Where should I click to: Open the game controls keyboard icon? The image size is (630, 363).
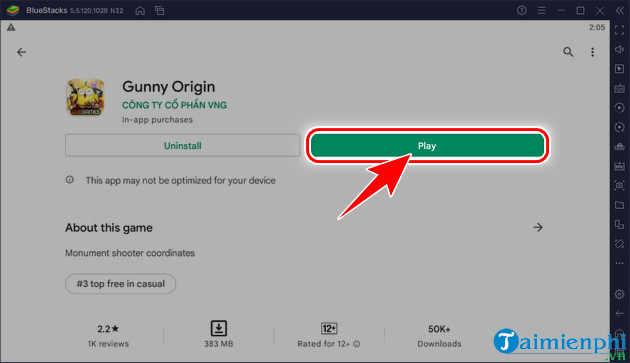pos(619,88)
